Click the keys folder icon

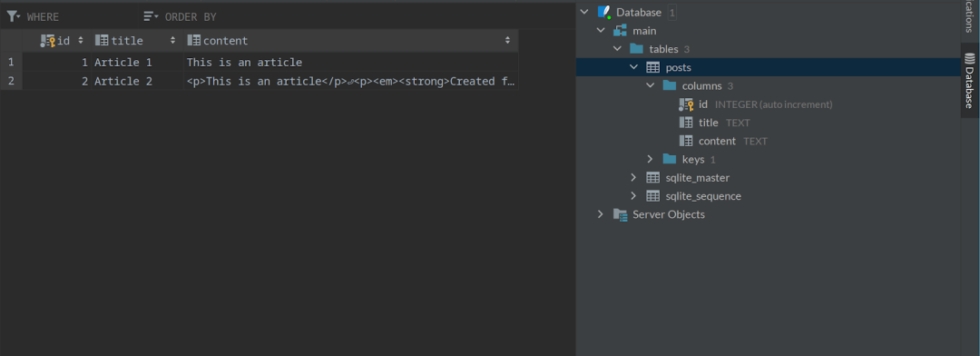669,159
